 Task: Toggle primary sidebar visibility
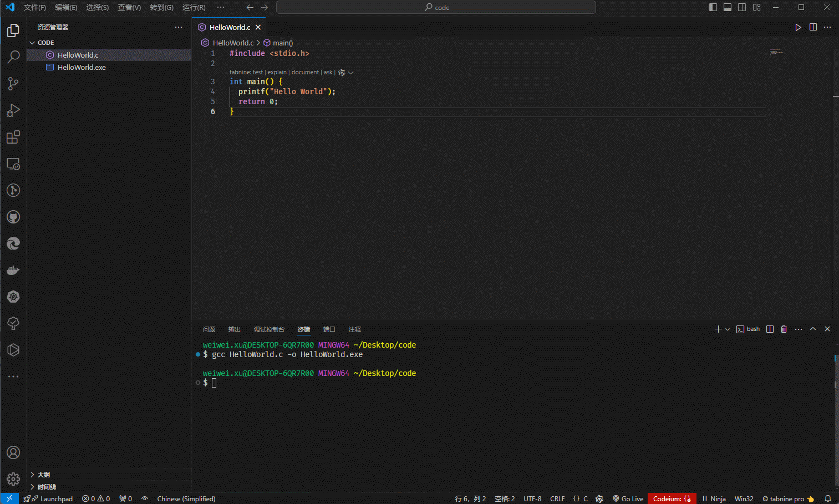coord(713,7)
